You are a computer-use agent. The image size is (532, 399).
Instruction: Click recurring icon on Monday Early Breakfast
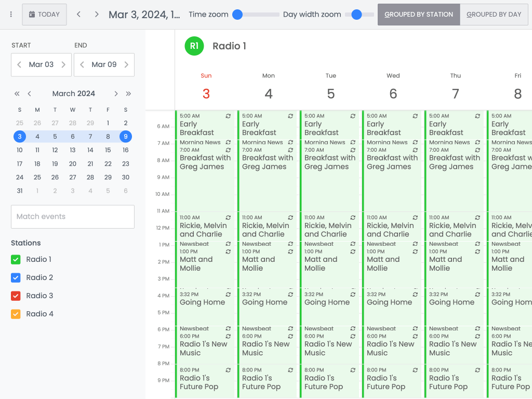pyautogui.click(x=290, y=116)
